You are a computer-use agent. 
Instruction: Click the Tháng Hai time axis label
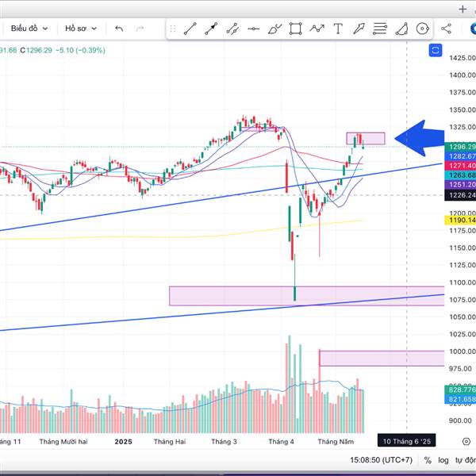[170, 442]
